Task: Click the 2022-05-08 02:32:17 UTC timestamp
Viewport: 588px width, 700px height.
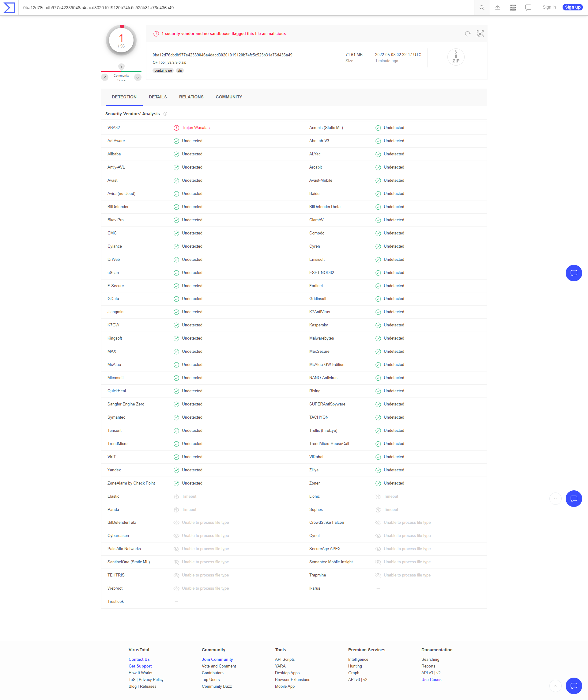Action: pos(398,55)
